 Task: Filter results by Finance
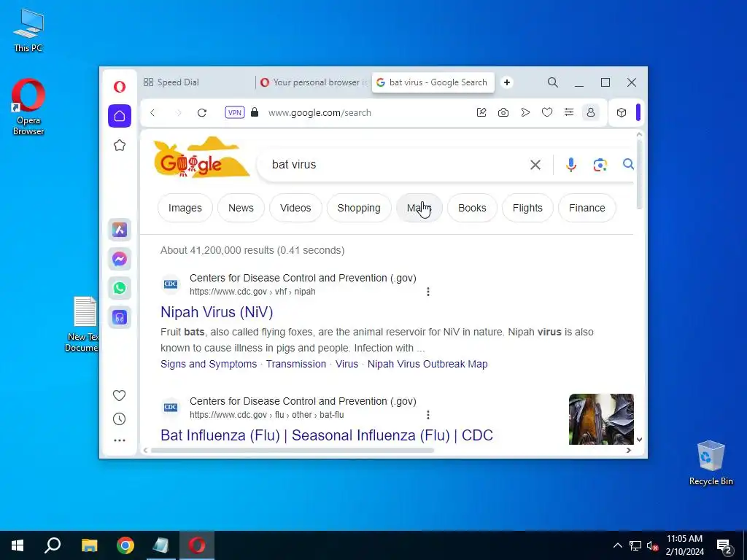click(x=587, y=208)
